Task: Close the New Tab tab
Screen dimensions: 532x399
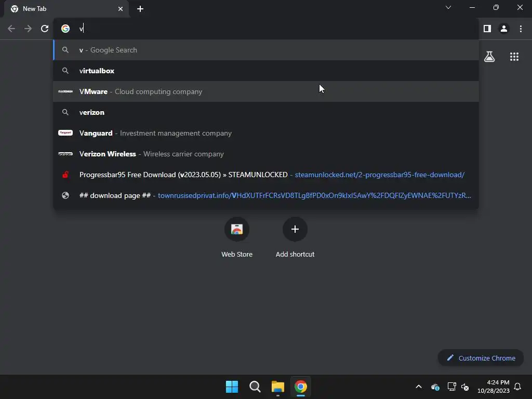Action: coord(121,9)
